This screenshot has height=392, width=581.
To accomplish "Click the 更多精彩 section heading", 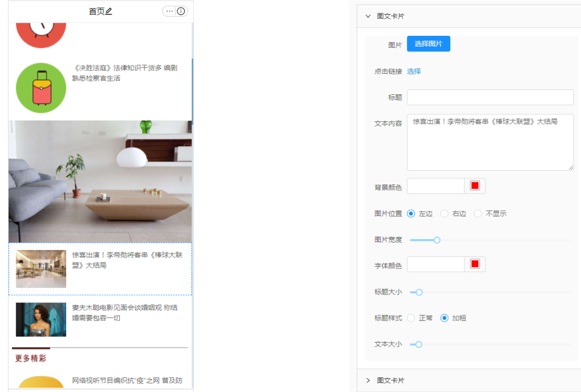I will [x=31, y=358].
